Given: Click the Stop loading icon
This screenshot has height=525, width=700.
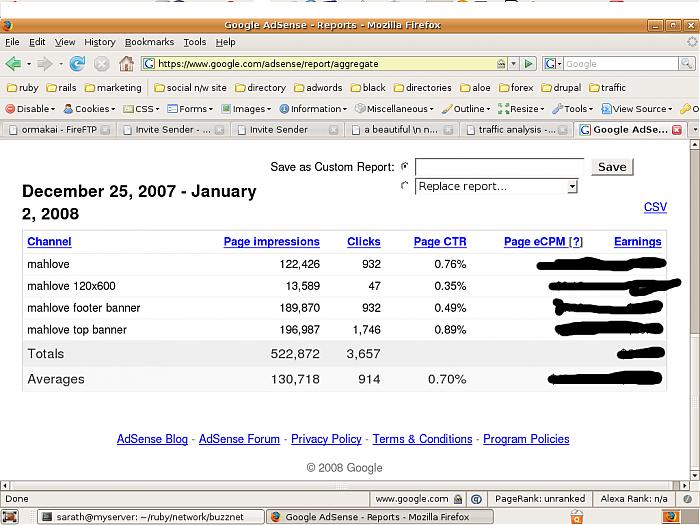Looking at the screenshot, I should [101, 64].
